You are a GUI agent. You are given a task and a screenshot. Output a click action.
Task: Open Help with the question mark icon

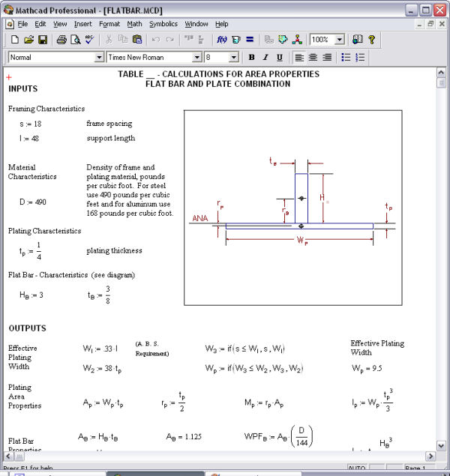point(371,40)
